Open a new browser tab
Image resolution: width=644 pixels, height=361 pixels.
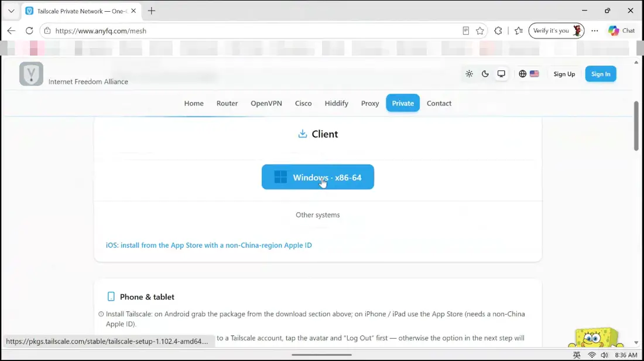tap(152, 11)
